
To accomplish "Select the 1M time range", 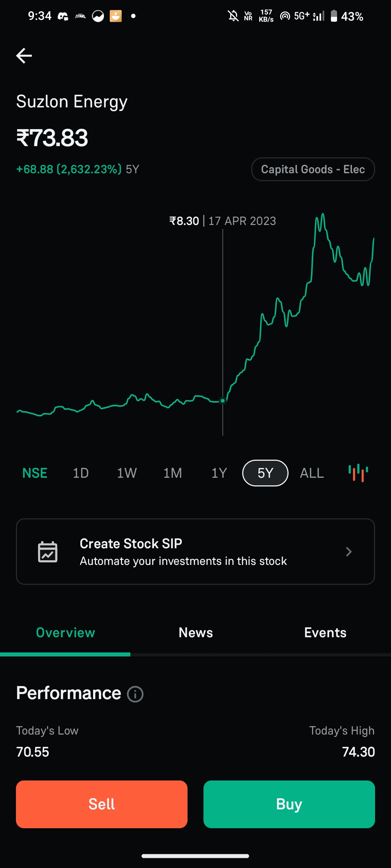I will pyautogui.click(x=173, y=473).
